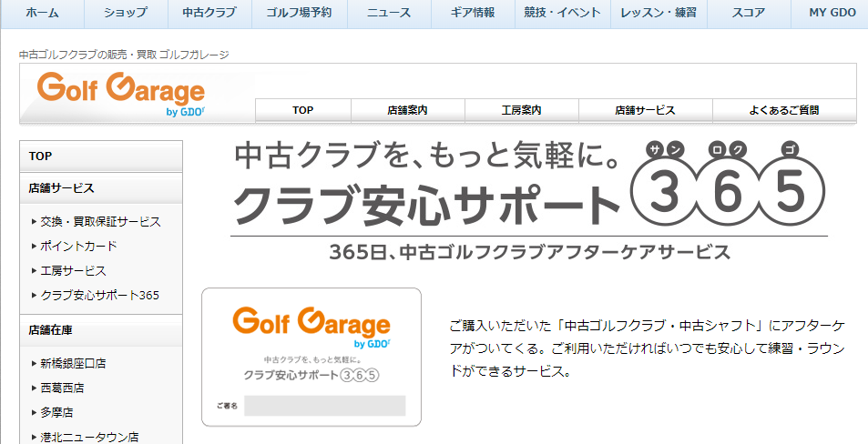868x444 pixels.
Task: Open the ホーム top navigation item
Action: pos(42,13)
